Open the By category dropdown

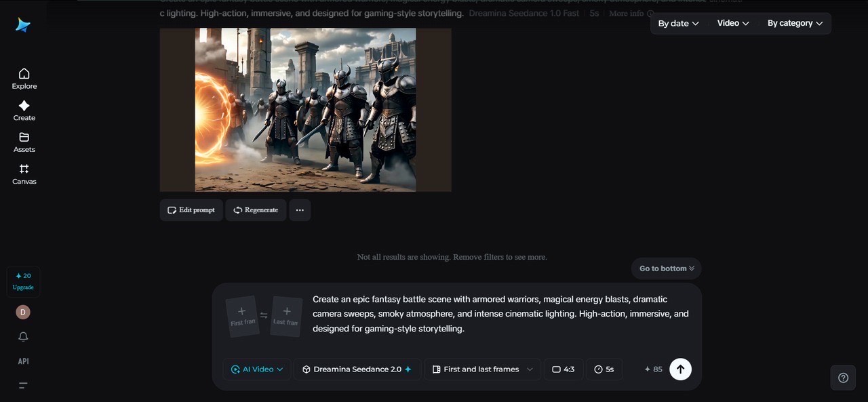795,23
